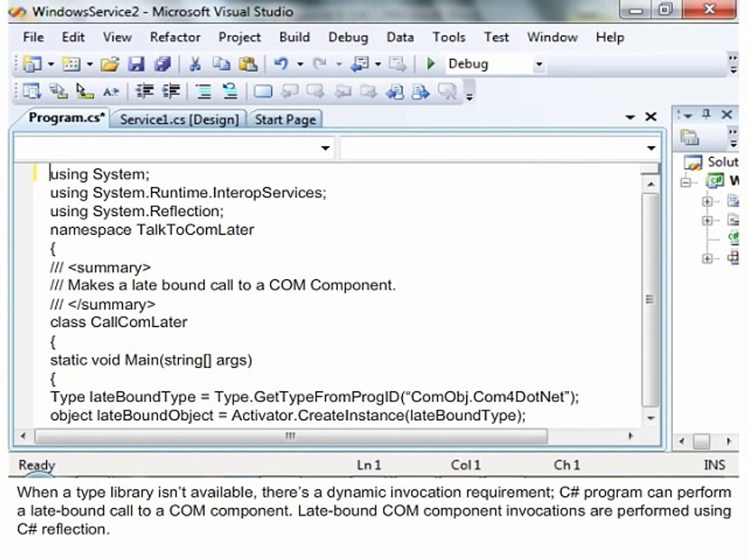Click the editor vertical scrollbar thumb
This screenshot has width=747, height=560.
coord(651,299)
